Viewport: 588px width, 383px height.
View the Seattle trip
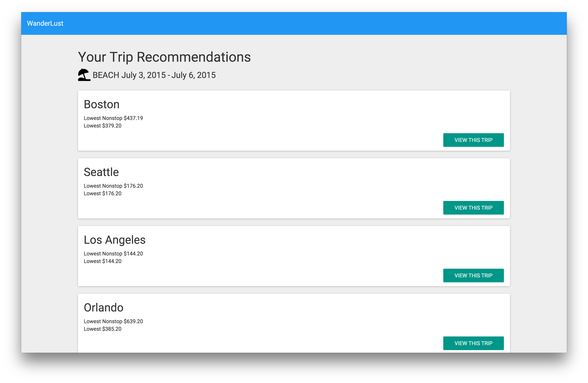(473, 208)
